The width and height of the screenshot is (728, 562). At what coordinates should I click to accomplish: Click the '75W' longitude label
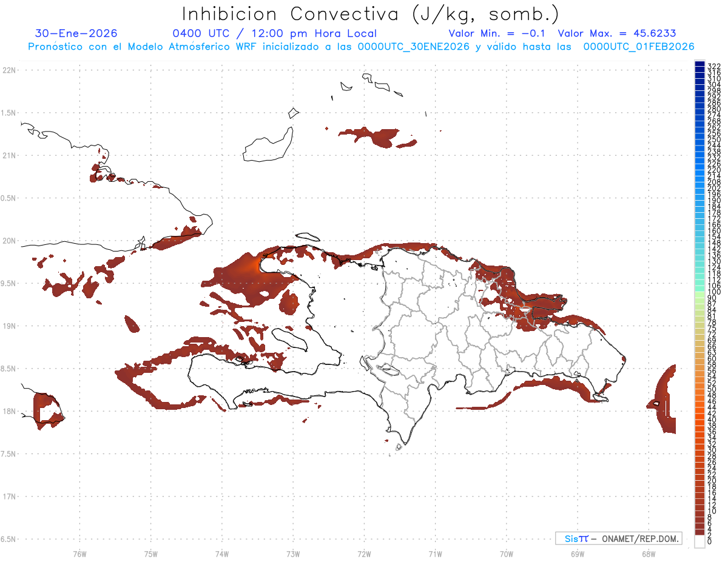point(151,553)
